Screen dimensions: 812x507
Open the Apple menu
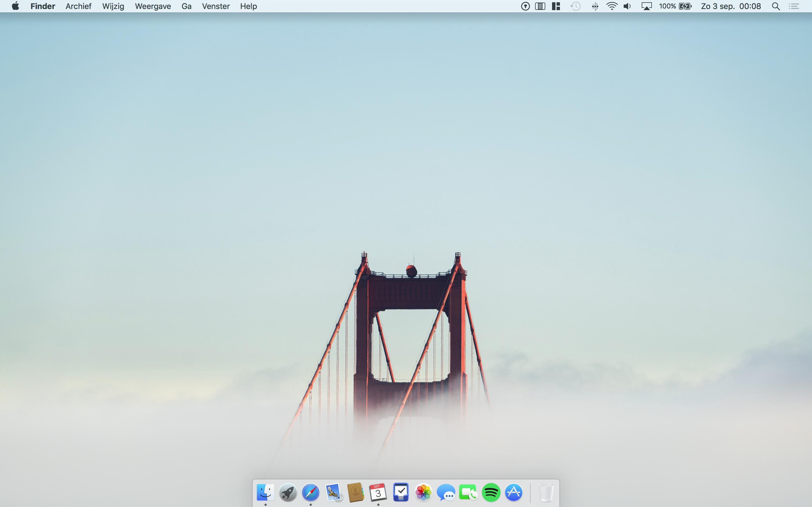click(x=15, y=6)
